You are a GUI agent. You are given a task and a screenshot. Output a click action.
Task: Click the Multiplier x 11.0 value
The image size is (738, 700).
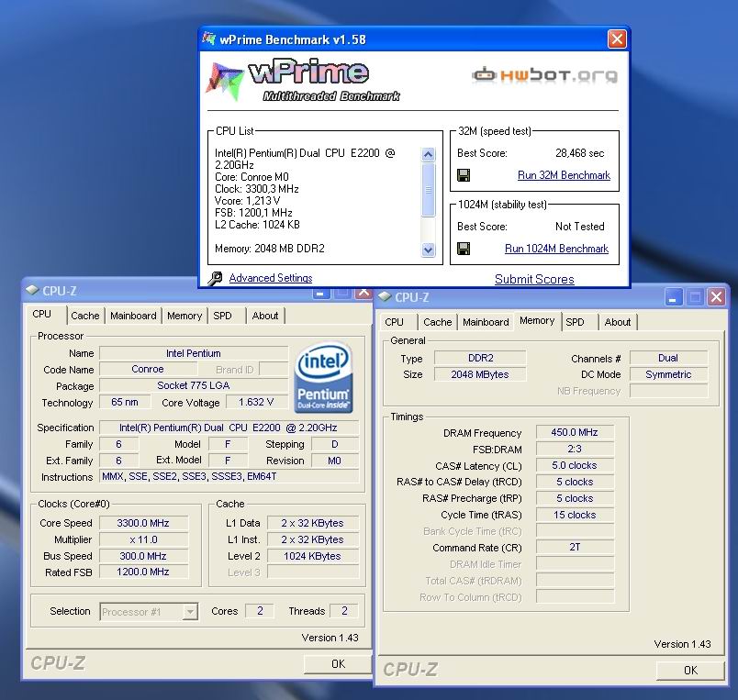(x=143, y=539)
